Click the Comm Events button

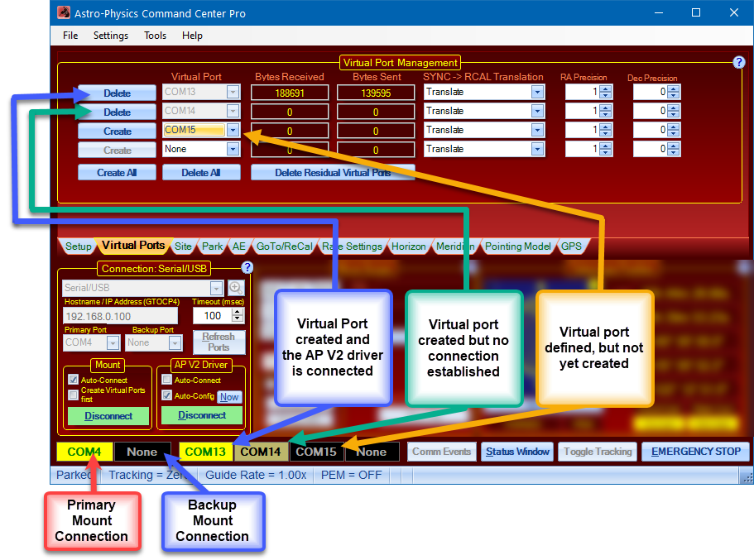click(x=441, y=452)
